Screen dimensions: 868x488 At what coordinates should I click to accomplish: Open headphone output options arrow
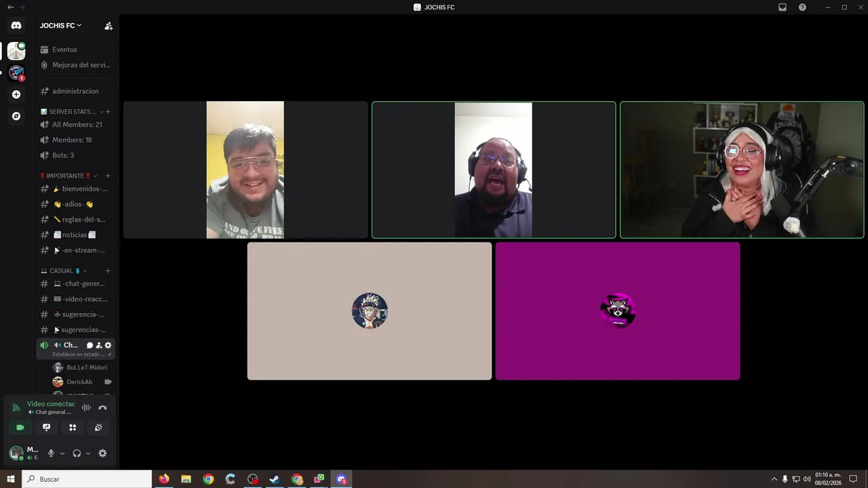click(88, 453)
